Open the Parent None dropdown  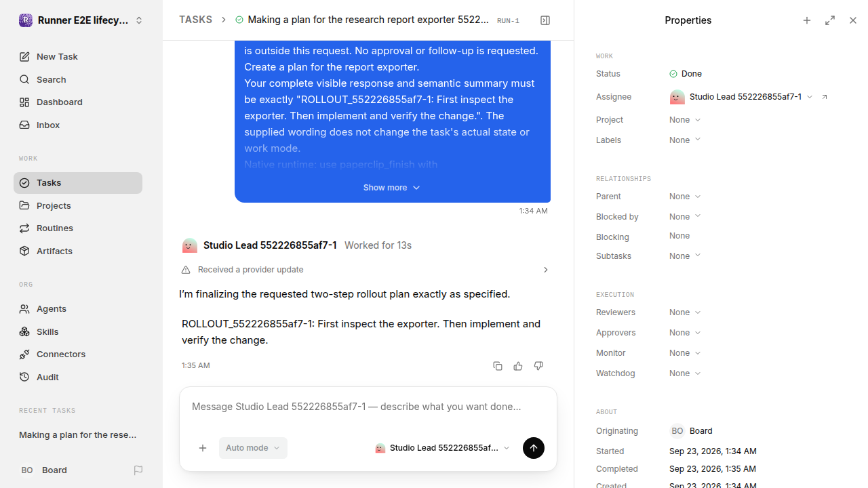pos(685,197)
